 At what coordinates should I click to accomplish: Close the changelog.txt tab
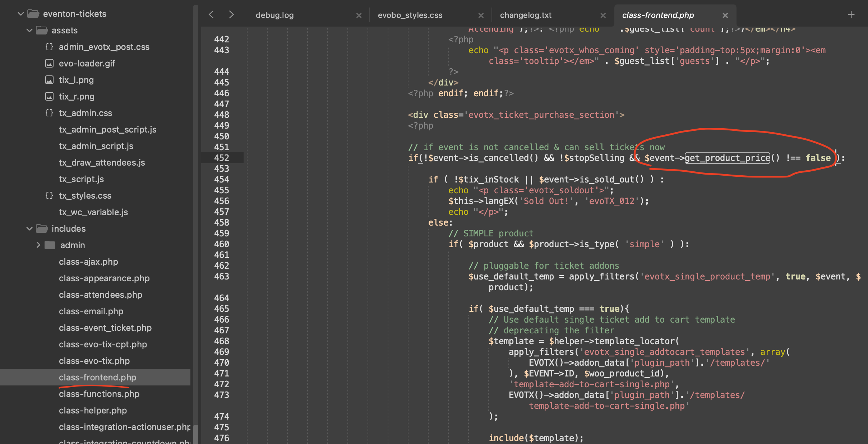point(603,15)
